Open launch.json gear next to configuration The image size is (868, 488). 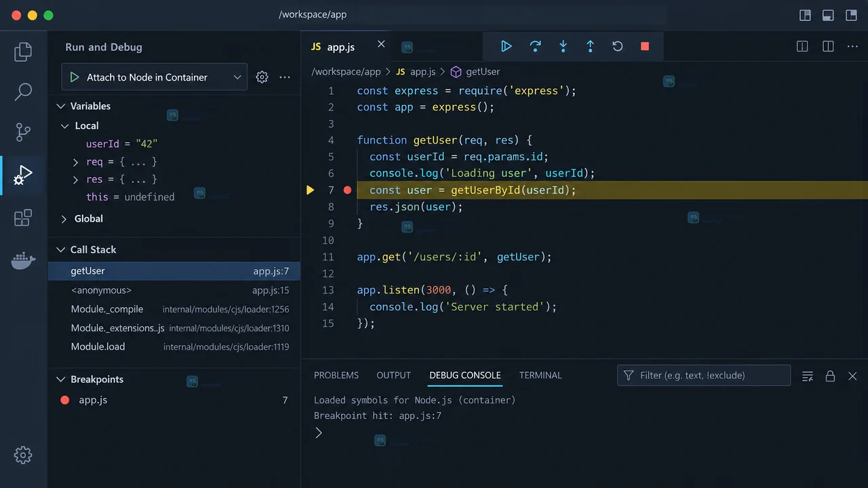point(262,77)
